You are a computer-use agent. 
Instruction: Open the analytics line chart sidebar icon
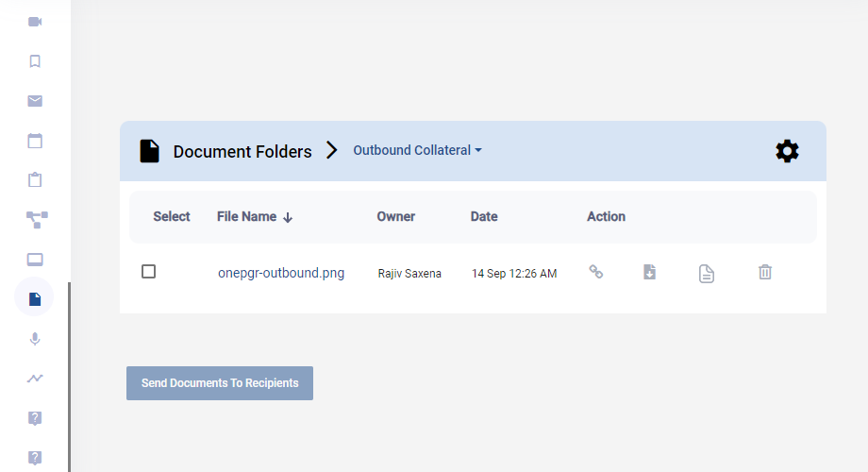coord(35,379)
